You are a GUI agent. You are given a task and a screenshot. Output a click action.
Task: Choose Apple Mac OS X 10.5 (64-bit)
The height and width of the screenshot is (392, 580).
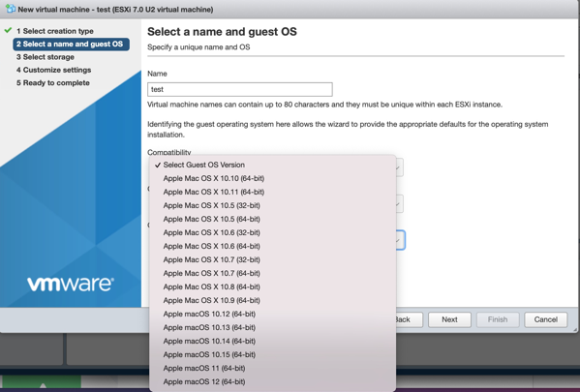(273, 219)
